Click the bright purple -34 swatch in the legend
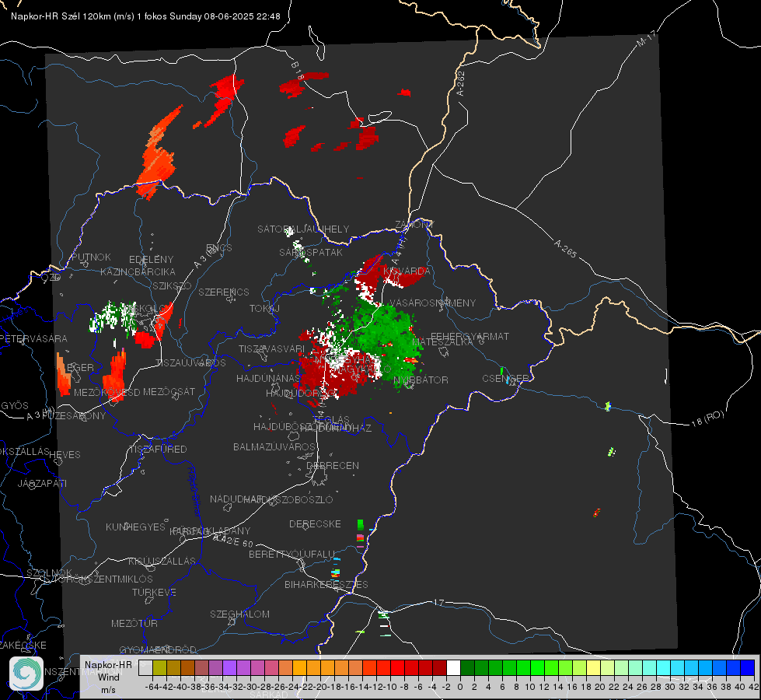The width and height of the screenshot is (761, 700). (229, 667)
